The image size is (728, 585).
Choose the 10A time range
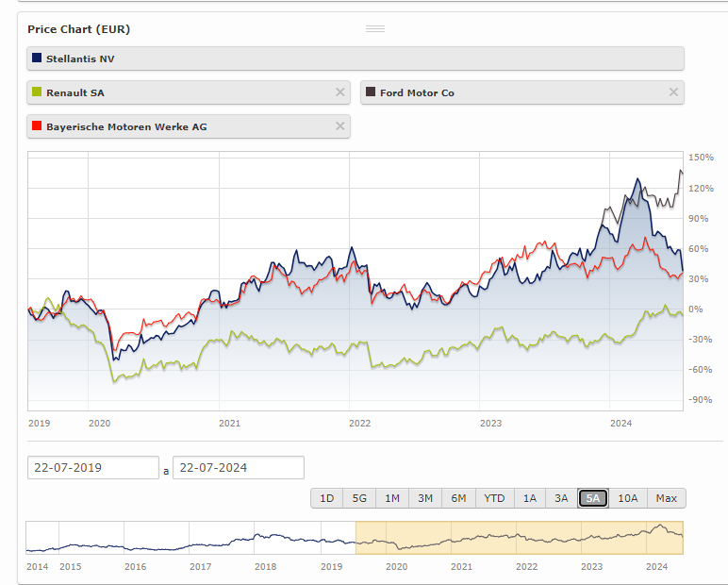pos(628,498)
